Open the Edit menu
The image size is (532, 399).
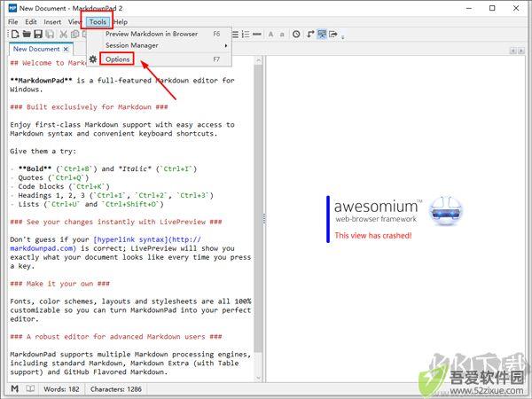coord(31,22)
